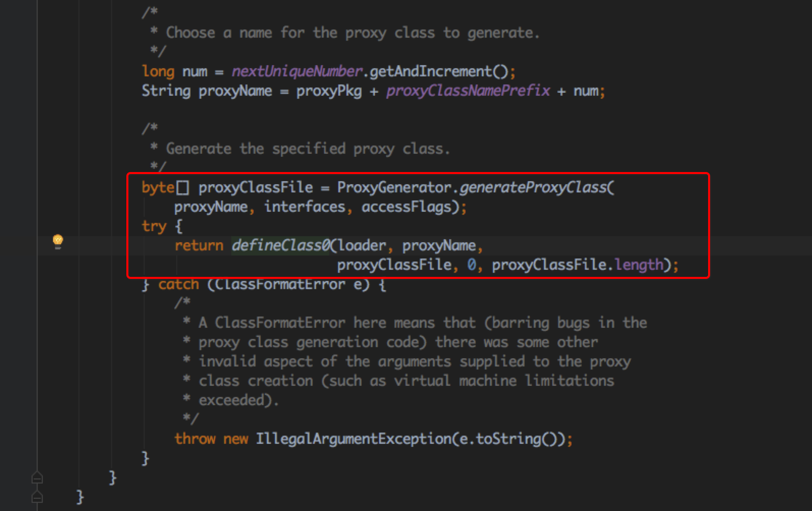Click the length property of proxyClassFile

639,265
